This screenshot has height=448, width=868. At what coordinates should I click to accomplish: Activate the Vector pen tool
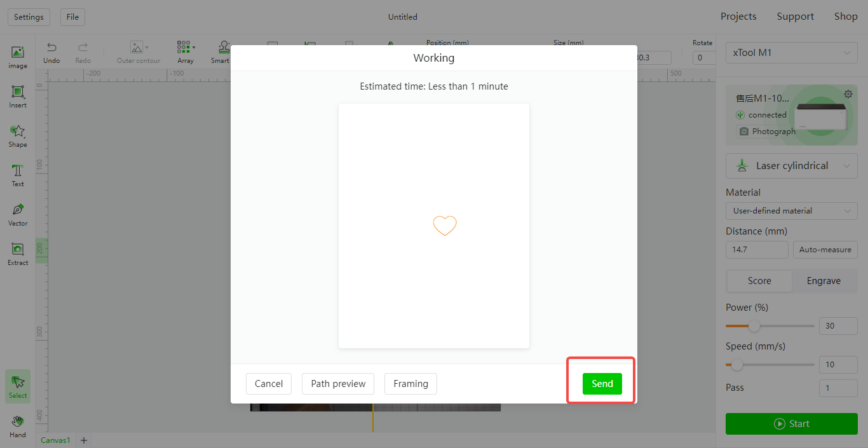(18, 214)
